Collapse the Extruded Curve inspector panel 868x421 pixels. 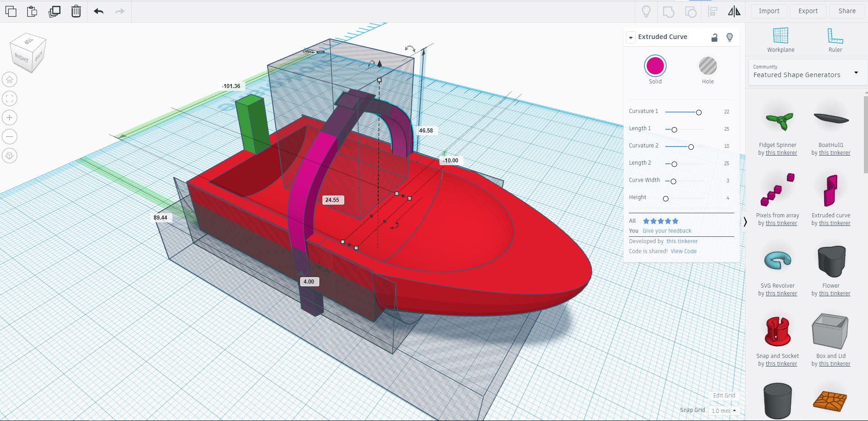(631, 37)
